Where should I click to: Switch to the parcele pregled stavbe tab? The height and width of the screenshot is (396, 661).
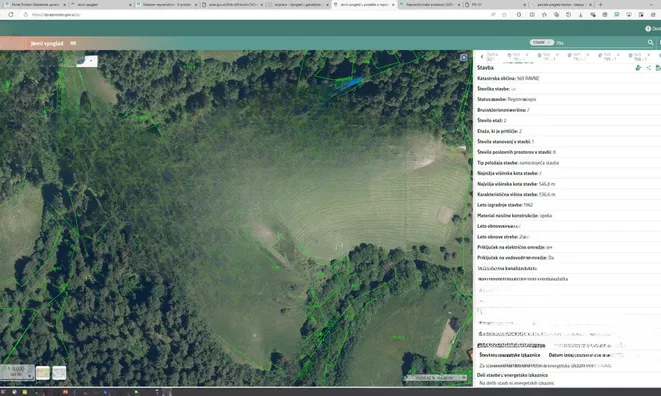pyautogui.click(x=562, y=5)
